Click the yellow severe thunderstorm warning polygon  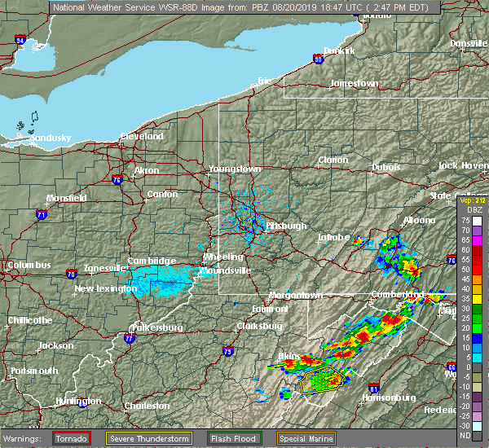point(322,379)
